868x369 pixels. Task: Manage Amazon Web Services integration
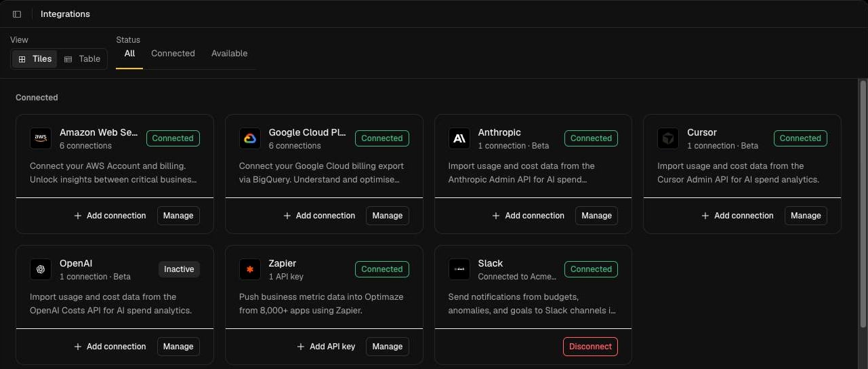coord(178,216)
